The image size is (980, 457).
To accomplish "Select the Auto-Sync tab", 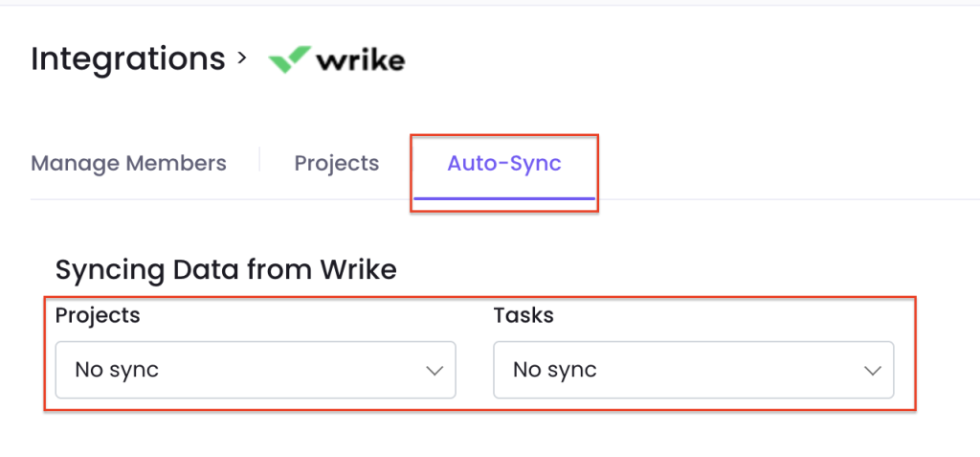I will point(503,164).
